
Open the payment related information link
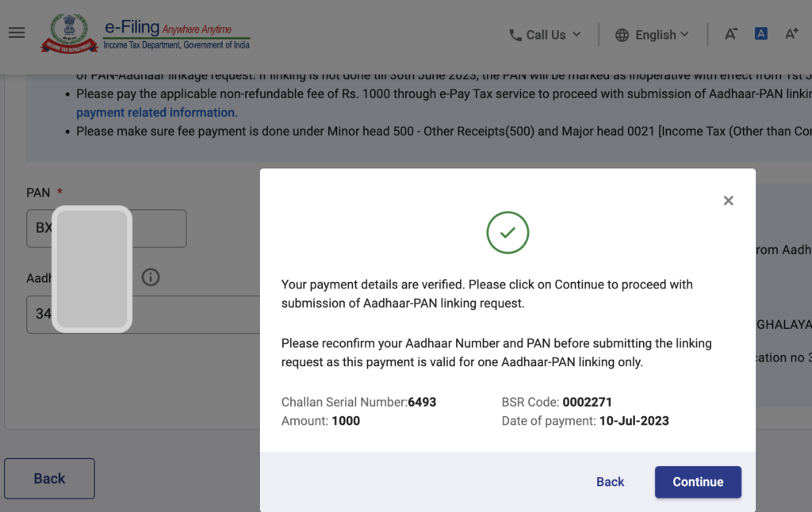157,113
